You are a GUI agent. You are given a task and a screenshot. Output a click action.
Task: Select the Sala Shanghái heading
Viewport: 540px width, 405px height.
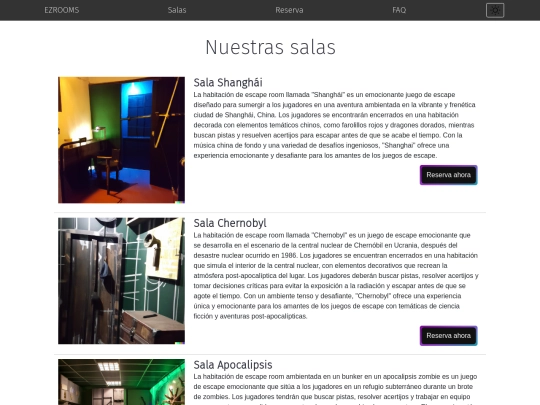(x=228, y=83)
